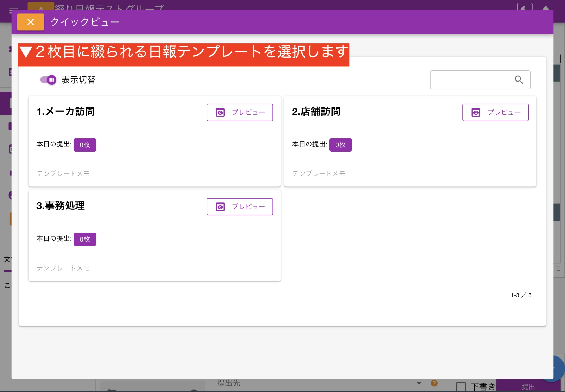Click the preview eye icon on 店舗訪問 card
Screen dimensions: 565x392
coord(476,112)
